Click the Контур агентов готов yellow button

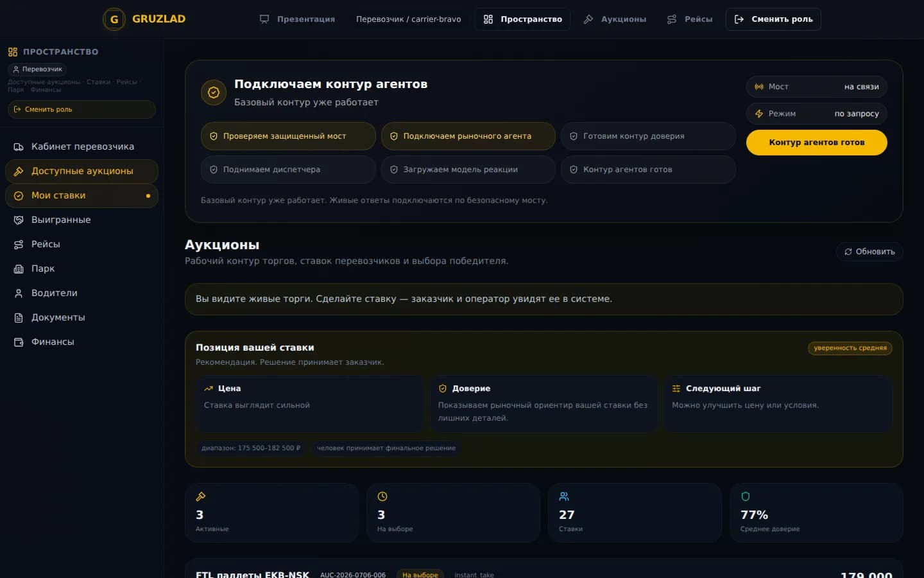click(x=817, y=143)
